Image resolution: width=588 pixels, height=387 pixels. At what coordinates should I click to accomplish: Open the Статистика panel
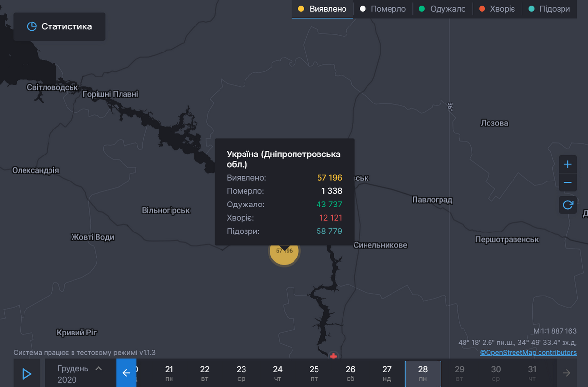click(x=59, y=26)
